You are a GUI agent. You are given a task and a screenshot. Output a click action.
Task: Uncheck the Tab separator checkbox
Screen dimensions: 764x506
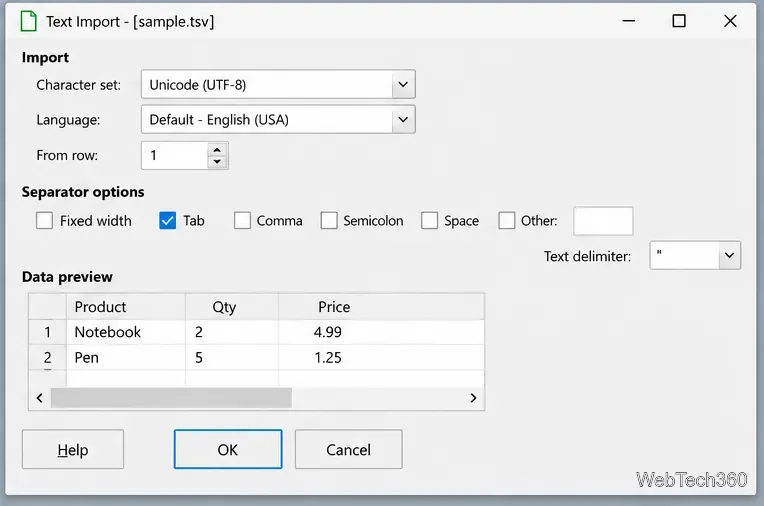167,220
